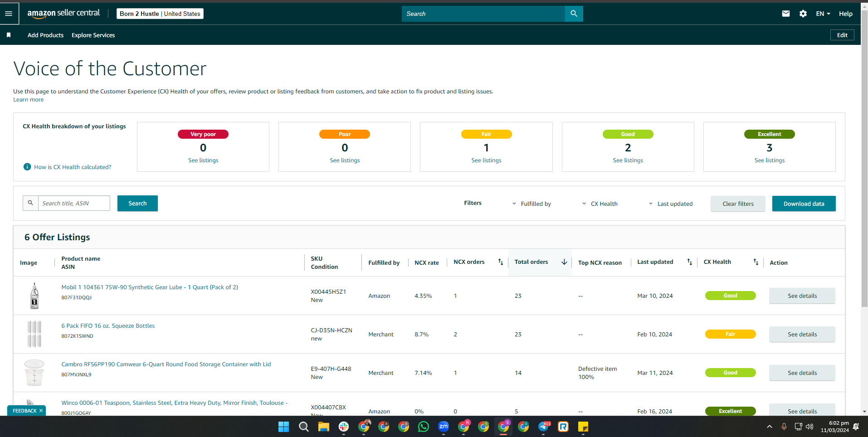The image size is (868, 437).
Task: Click the magnifier icon in title search box
Action: (30, 203)
